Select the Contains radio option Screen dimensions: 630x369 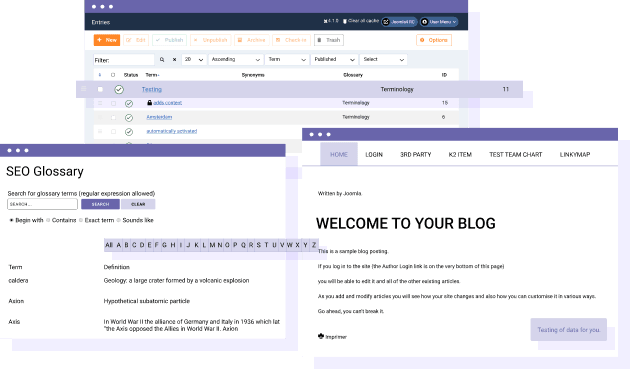point(48,220)
